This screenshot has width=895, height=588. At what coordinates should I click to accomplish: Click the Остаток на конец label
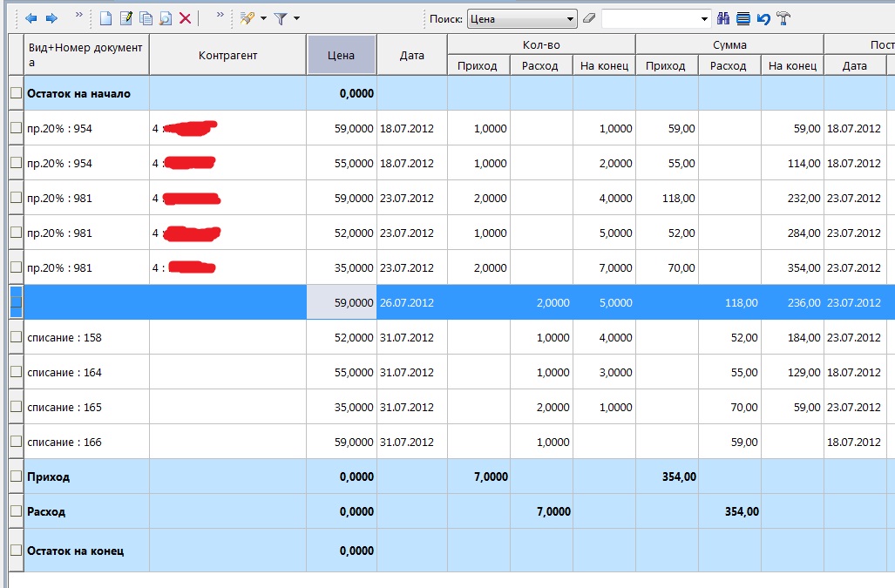pyautogui.click(x=75, y=551)
